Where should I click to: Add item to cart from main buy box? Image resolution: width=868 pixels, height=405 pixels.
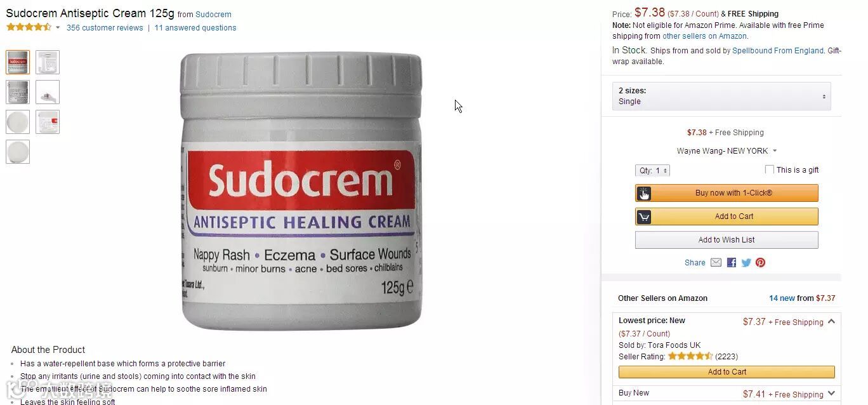(727, 216)
